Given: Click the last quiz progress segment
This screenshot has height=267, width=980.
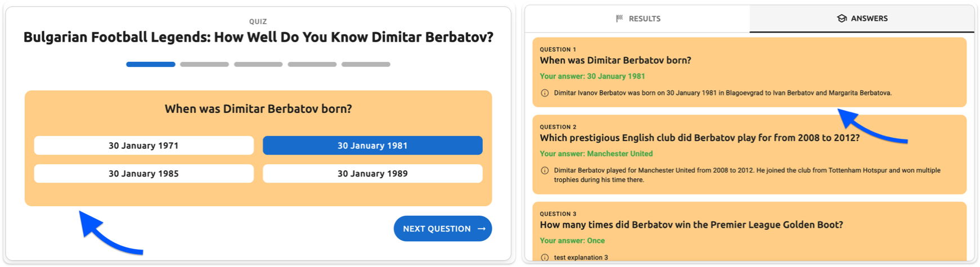Looking at the screenshot, I should (366, 65).
